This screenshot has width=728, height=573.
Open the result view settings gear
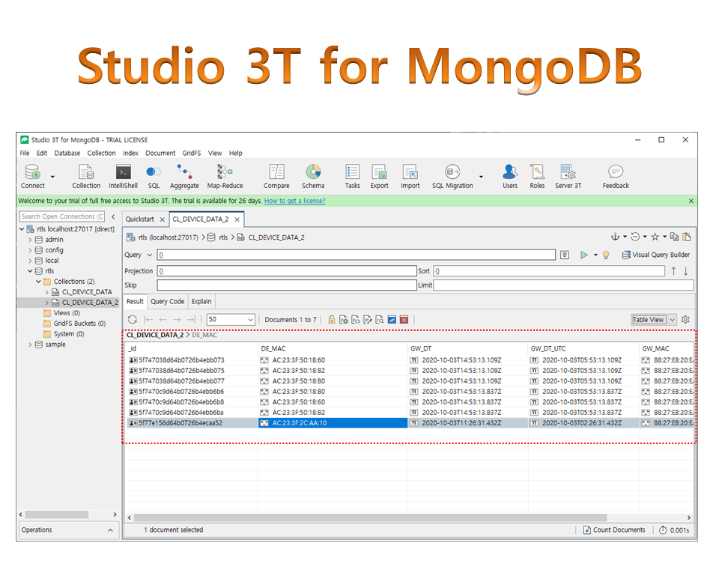pyautogui.click(x=685, y=320)
